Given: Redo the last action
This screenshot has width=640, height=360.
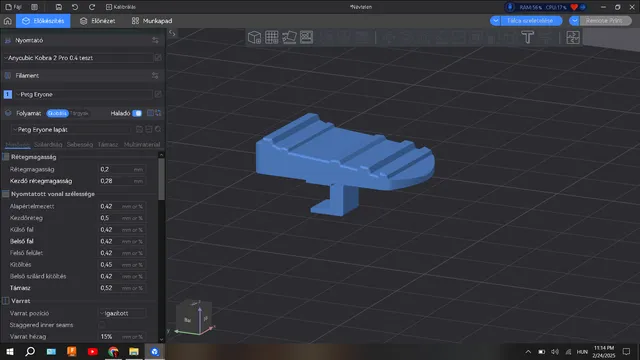Looking at the screenshot, I should [x=92, y=7].
